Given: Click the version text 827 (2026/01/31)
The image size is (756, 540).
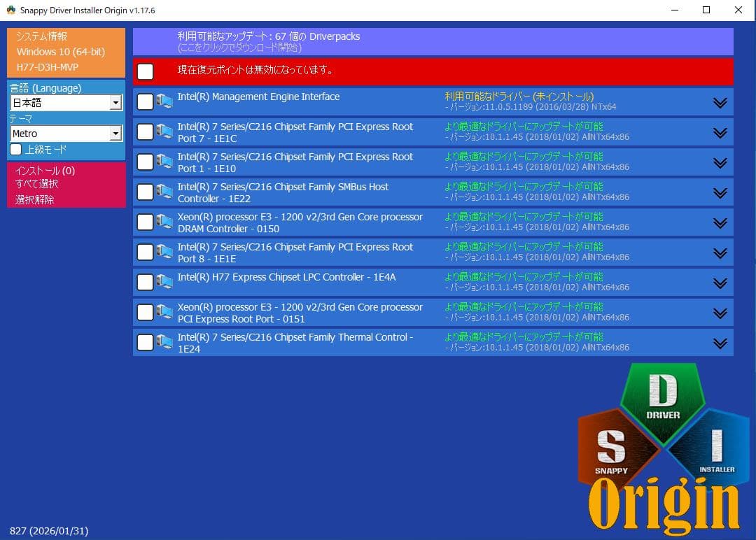Looking at the screenshot, I should click(49, 531).
